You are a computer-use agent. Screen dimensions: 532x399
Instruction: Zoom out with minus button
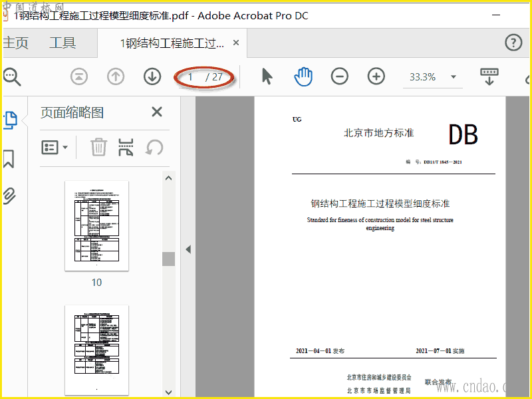pyautogui.click(x=340, y=76)
